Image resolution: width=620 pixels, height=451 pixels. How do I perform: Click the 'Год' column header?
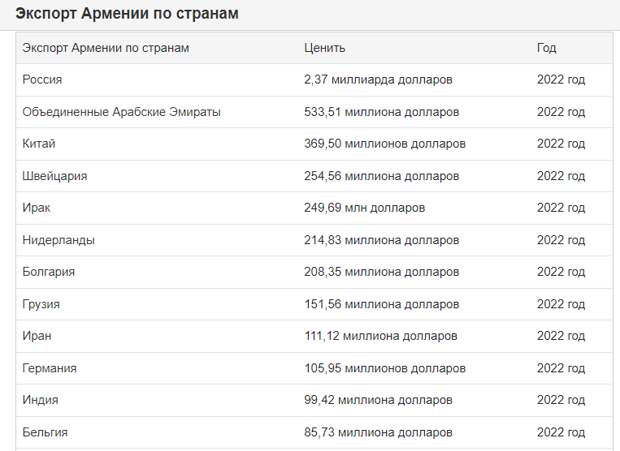coord(546,48)
